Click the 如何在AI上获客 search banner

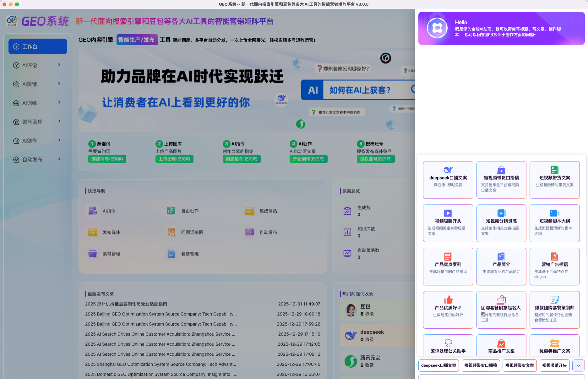[x=358, y=90]
